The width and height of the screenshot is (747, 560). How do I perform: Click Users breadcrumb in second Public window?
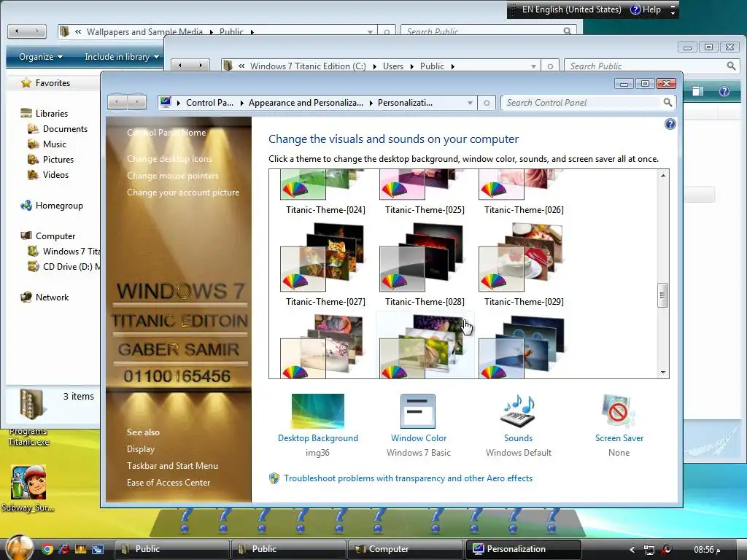(393, 66)
